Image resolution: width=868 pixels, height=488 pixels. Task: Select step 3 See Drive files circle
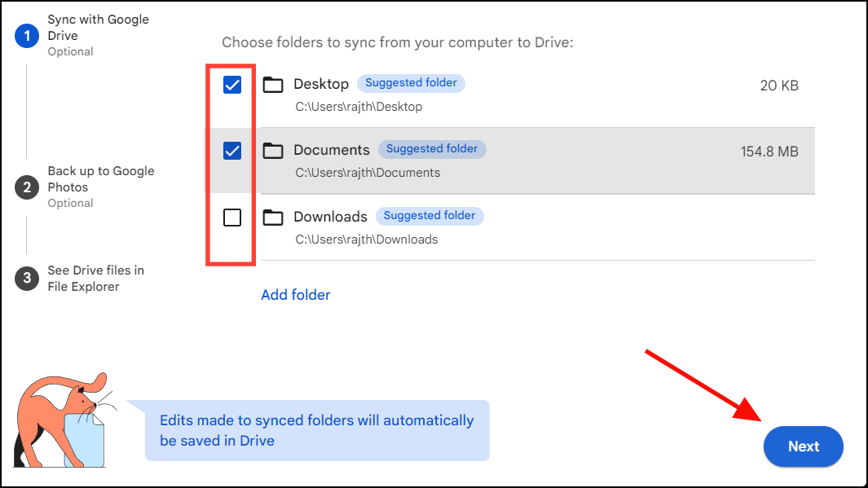point(25,279)
